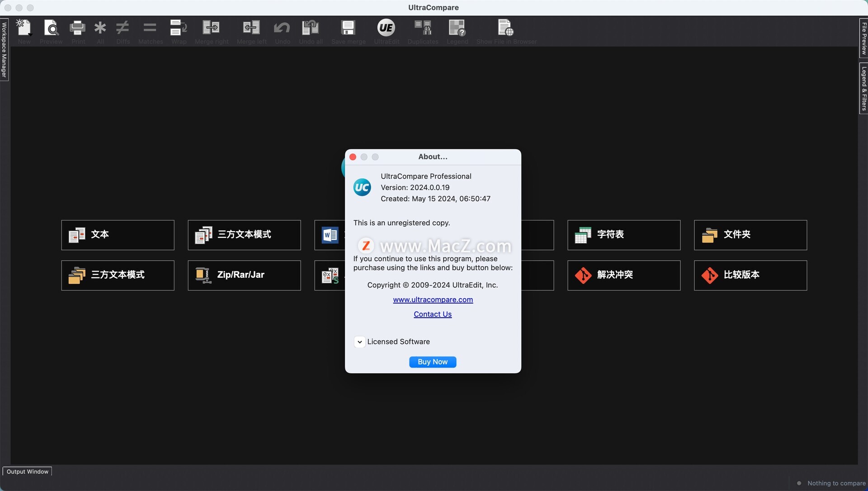This screenshot has height=491, width=868.
Task: Close the About dialog
Action: point(353,157)
